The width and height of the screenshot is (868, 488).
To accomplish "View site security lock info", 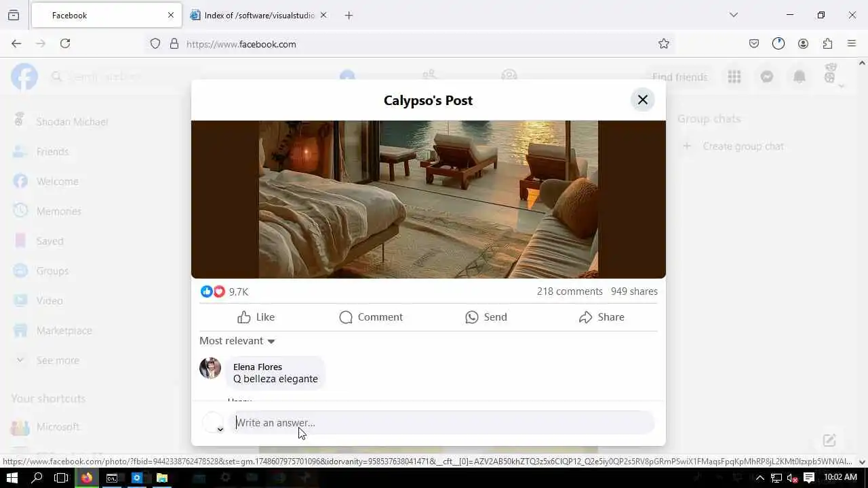I will [174, 44].
